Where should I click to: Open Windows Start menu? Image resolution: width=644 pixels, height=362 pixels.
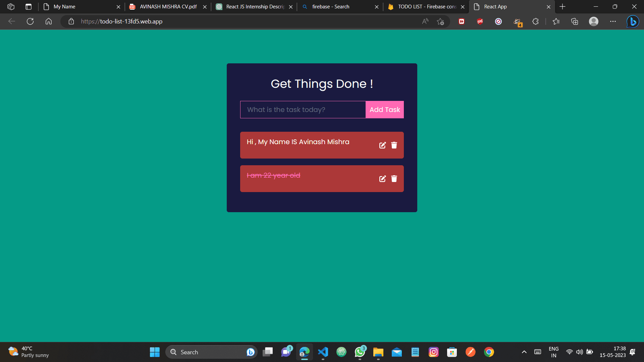point(155,352)
